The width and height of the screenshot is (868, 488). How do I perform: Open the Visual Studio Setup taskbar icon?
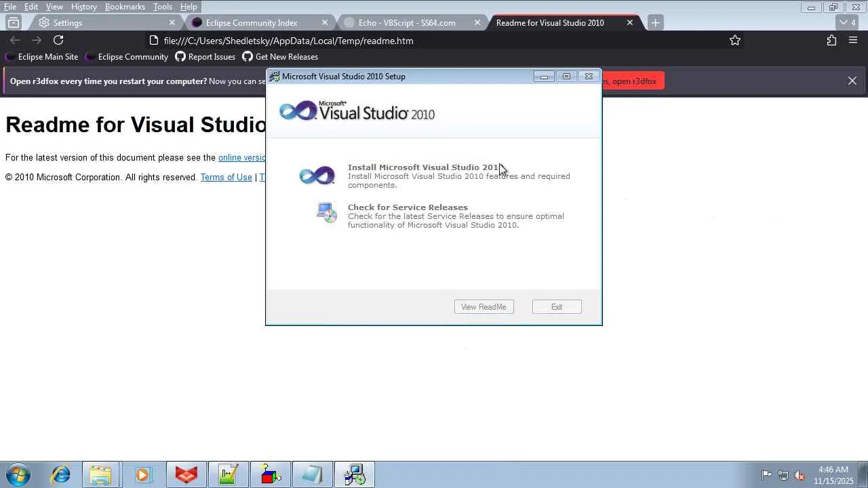click(x=354, y=475)
